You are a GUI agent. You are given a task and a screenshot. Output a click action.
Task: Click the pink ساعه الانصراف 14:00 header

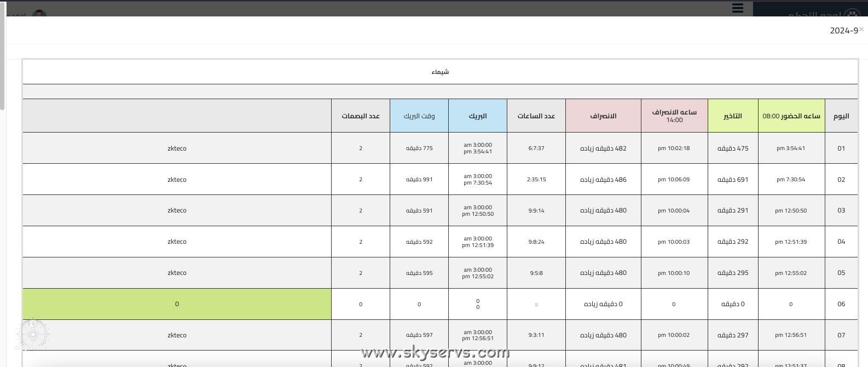point(674,116)
